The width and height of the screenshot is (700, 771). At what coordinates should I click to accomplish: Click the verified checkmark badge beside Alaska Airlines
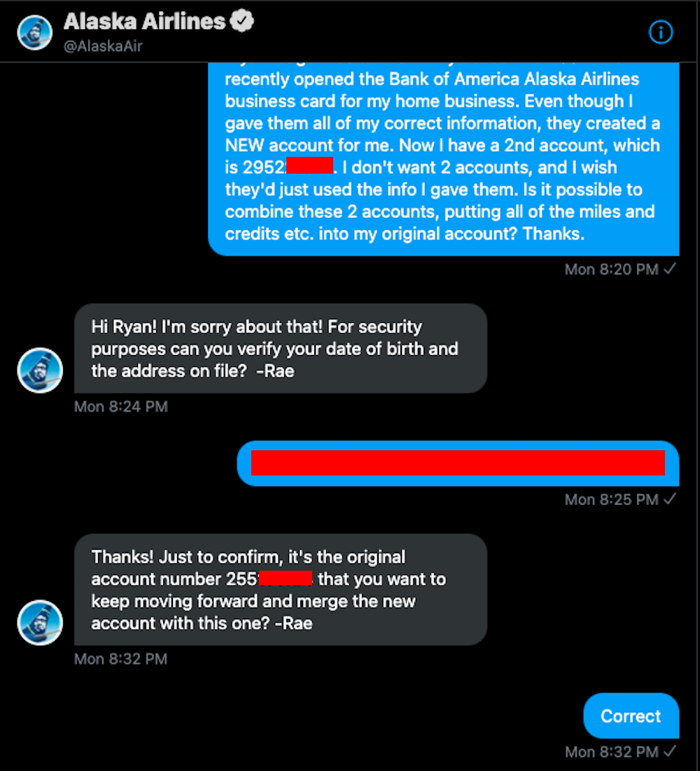tap(243, 21)
